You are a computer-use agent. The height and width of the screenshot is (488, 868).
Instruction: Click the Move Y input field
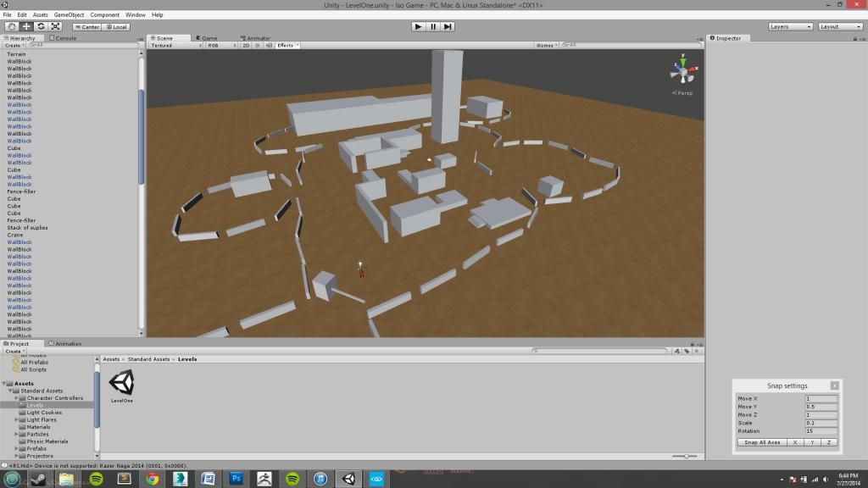pyautogui.click(x=821, y=407)
